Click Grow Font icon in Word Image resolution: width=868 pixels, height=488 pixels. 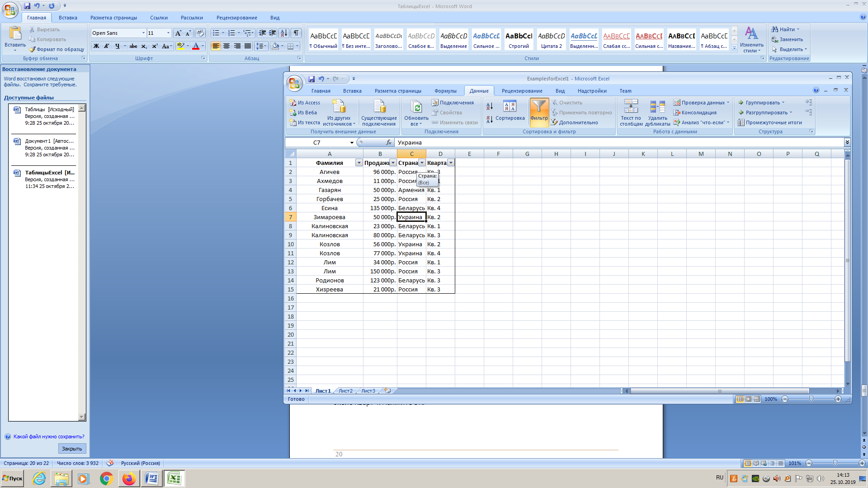tap(179, 33)
